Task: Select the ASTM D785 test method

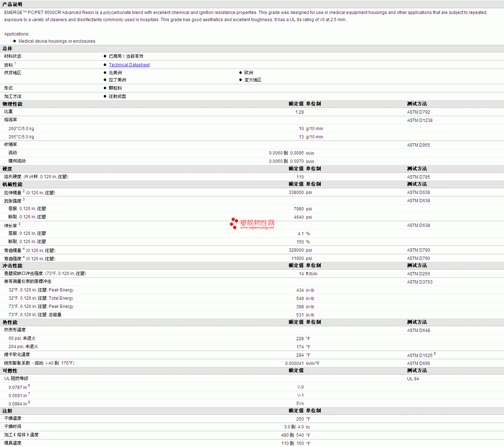Action: coord(418,177)
